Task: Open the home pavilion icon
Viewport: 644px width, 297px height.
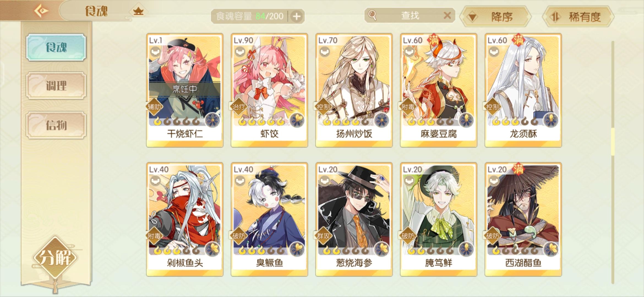Action: click(138, 11)
